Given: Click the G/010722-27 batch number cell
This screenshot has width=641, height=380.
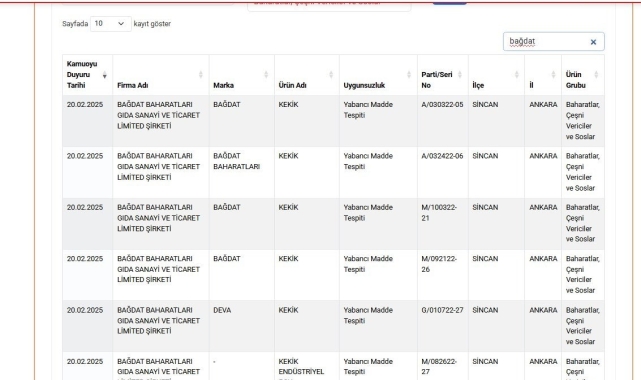Looking at the screenshot, I should [442, 326].
